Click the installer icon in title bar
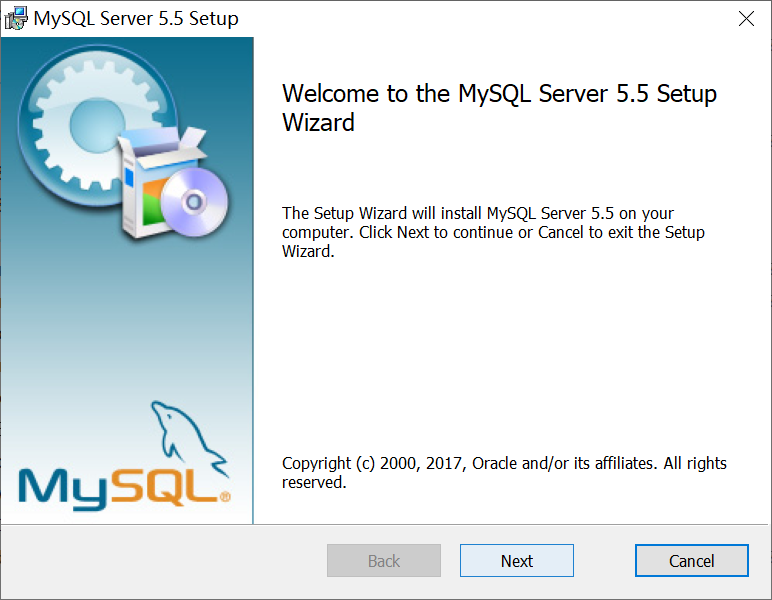This screenshot has width=772, height=600. [x=16, y=18]
